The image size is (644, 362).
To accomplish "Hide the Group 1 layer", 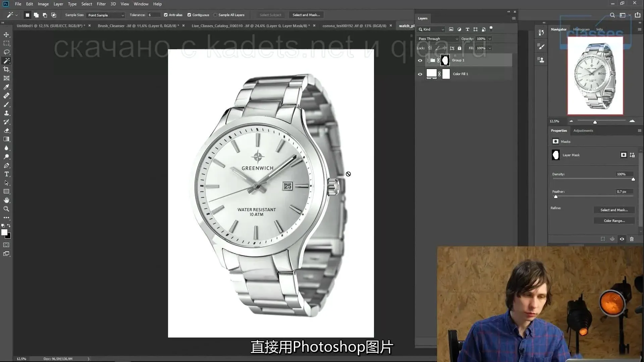I will click(x=420, y=60).
